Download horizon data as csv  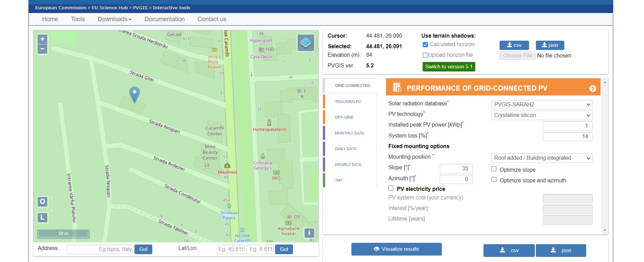(514, 45)
